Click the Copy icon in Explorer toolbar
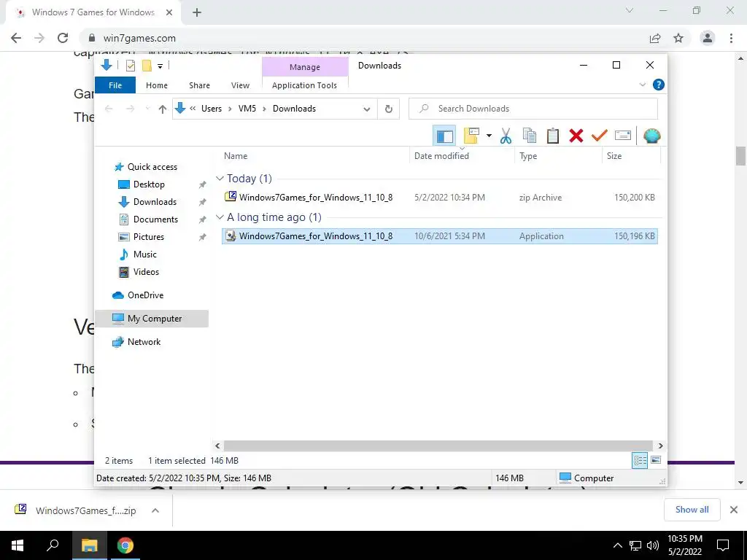Screen dimensions: 747x560 click(530, 136)
